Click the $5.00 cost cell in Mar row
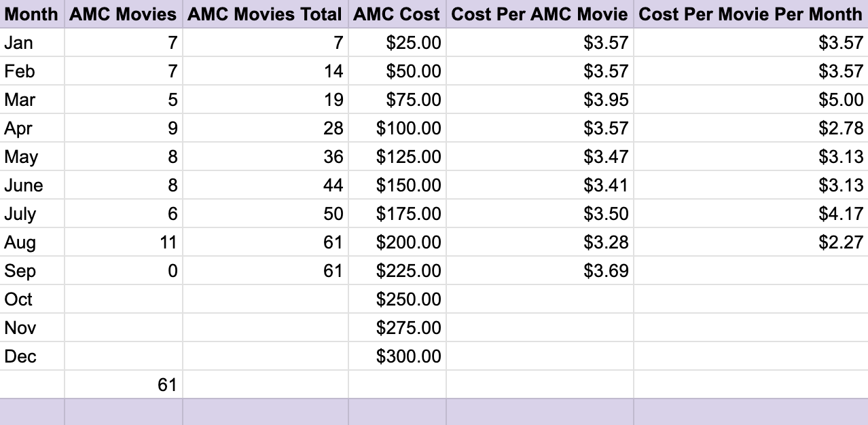 tap(751, 100)
